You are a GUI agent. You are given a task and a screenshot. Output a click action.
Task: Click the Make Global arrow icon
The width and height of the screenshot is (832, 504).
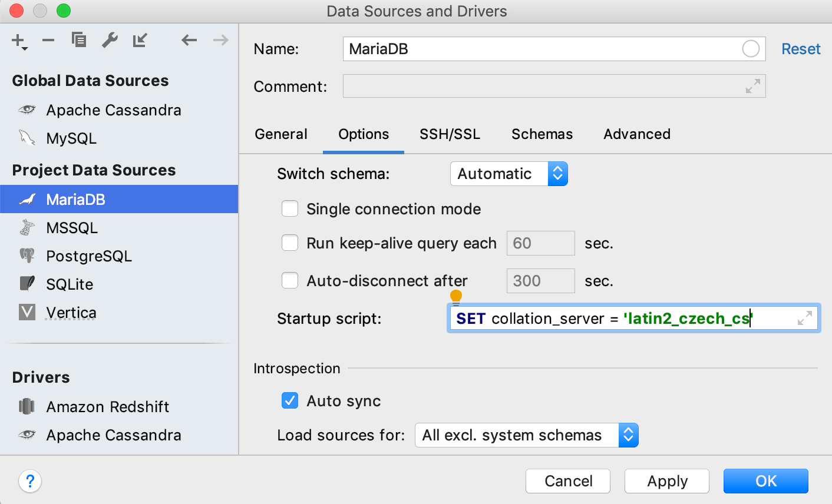pos(140,40)
